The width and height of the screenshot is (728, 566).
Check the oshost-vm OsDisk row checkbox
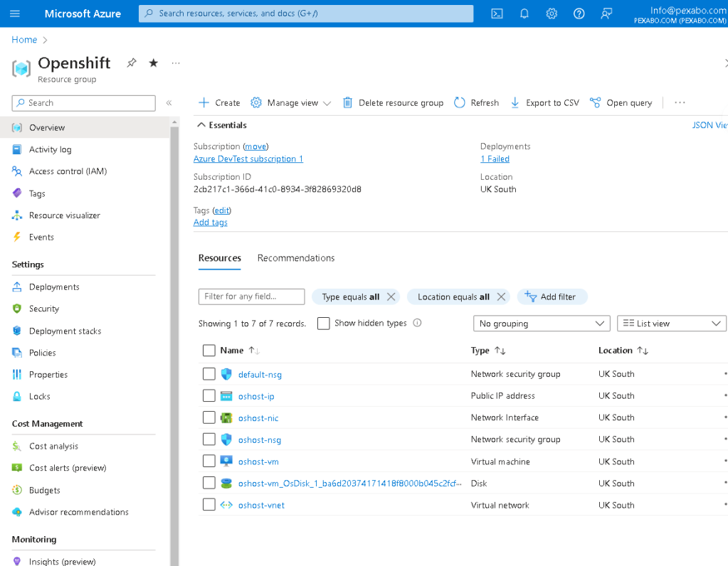tap(209, 483)
